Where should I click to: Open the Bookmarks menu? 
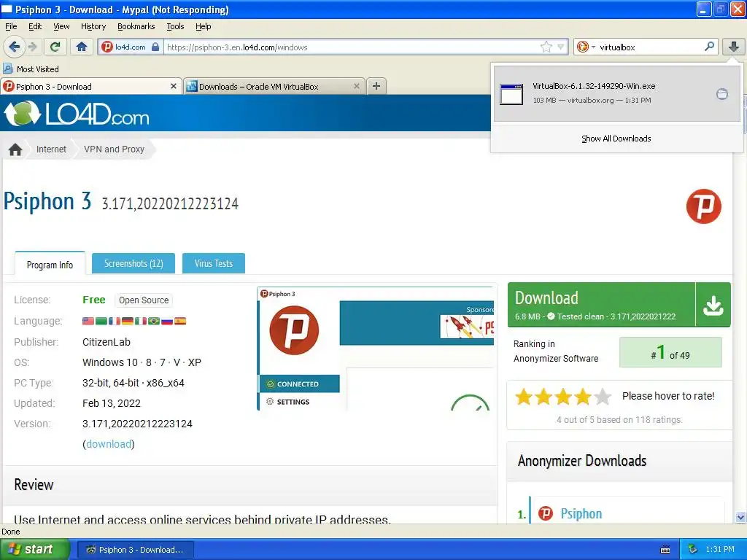point(136,26)
